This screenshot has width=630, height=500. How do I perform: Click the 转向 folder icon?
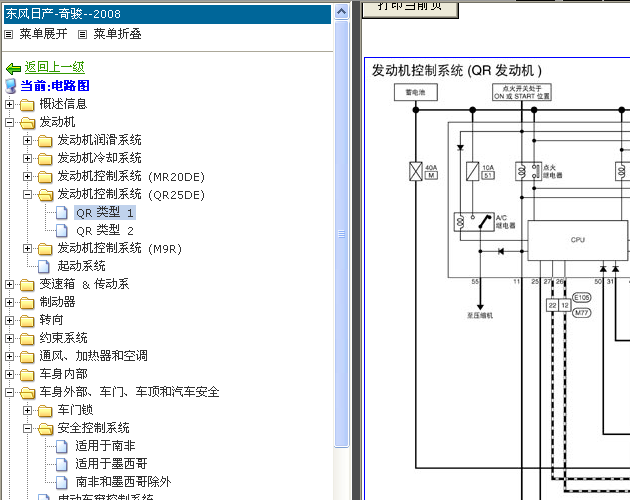coord(27,321)
